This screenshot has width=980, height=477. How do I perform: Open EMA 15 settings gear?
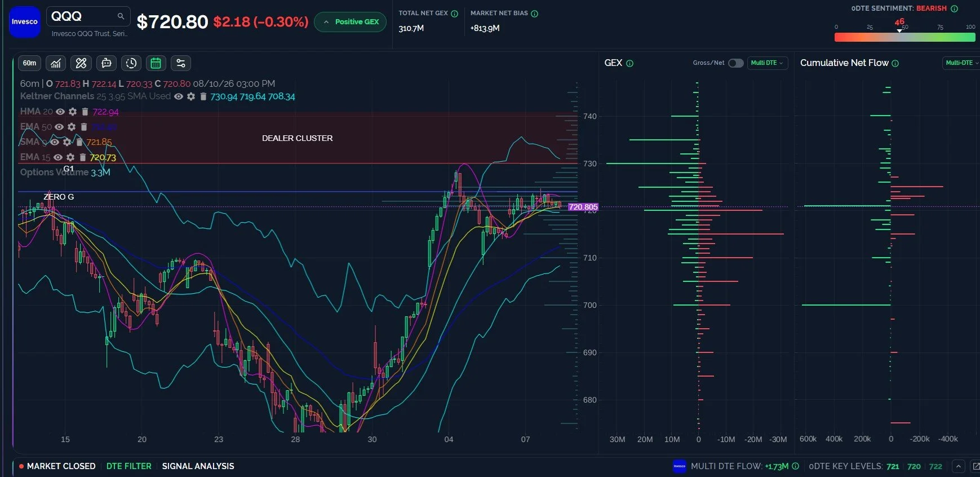coord(70,157)
